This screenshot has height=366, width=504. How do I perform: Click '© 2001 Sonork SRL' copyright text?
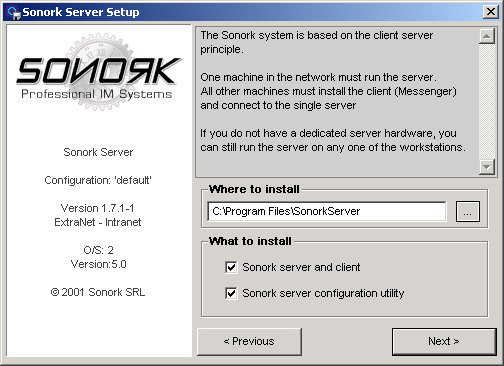98,292
